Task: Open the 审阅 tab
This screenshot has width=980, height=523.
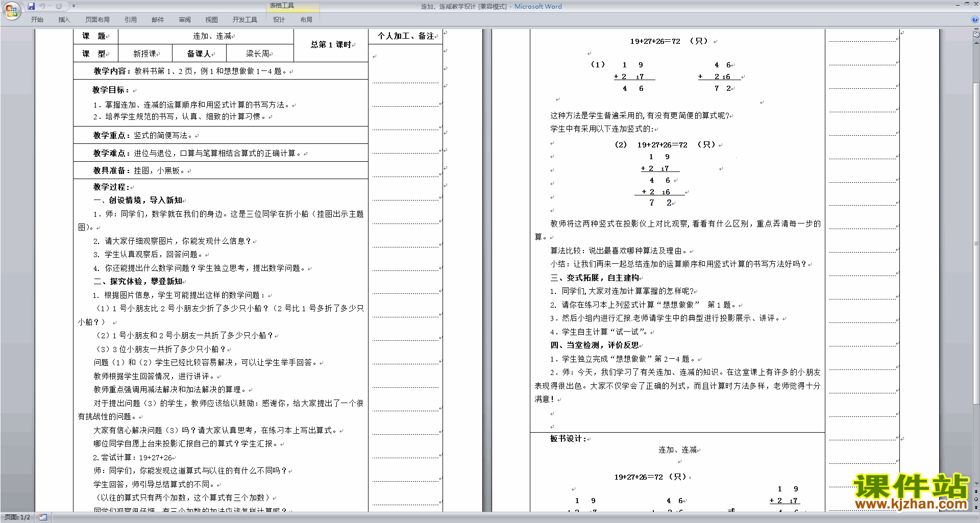Action: pos(185,19)
